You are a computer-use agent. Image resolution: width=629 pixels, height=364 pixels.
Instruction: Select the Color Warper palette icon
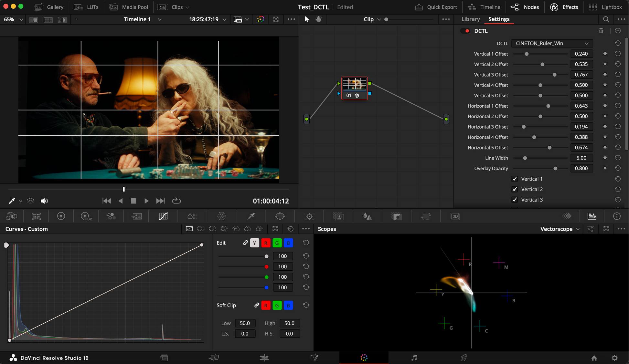pyautogui.click(x=222, y=216)
